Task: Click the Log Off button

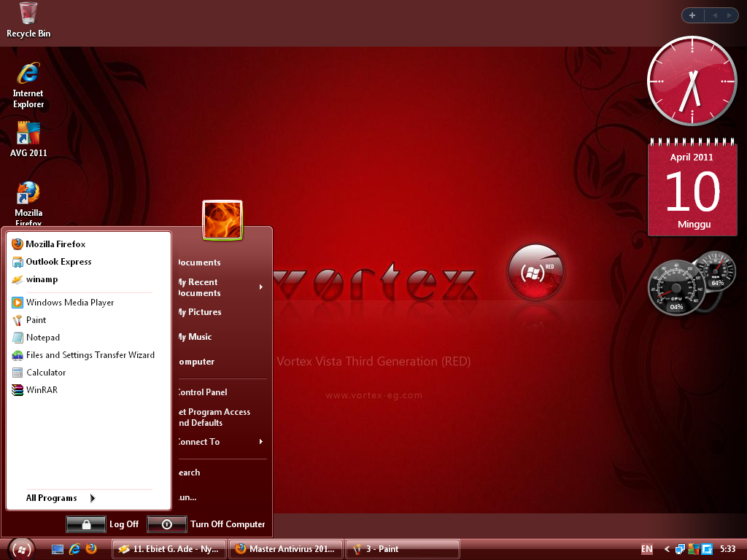Action: [103, 524]
